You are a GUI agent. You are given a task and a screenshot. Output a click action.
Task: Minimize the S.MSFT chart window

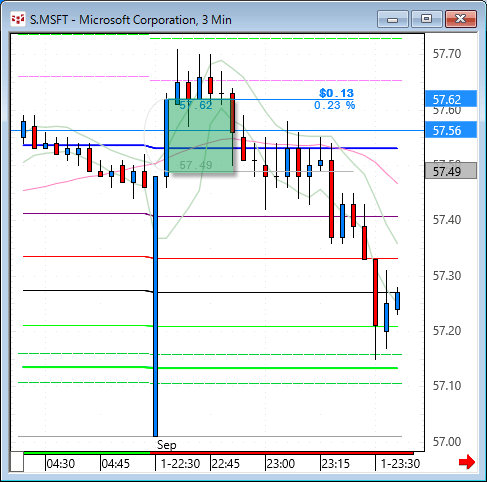(393, 19)
